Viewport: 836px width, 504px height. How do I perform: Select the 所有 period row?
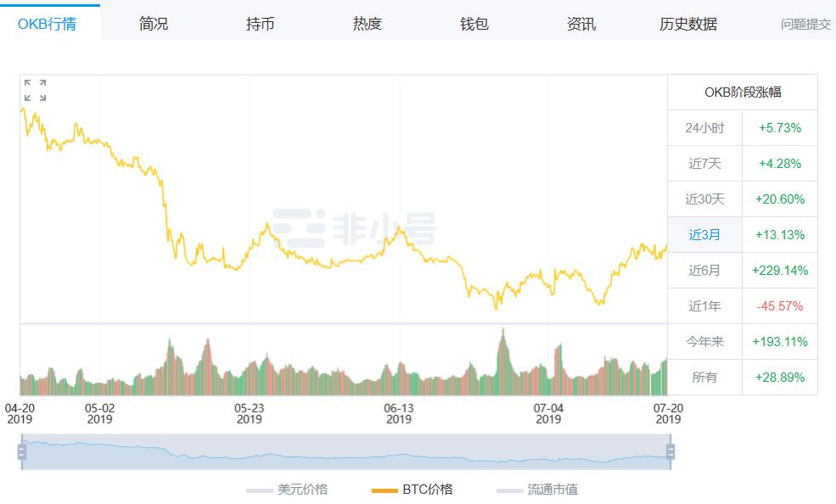(742, 378)
